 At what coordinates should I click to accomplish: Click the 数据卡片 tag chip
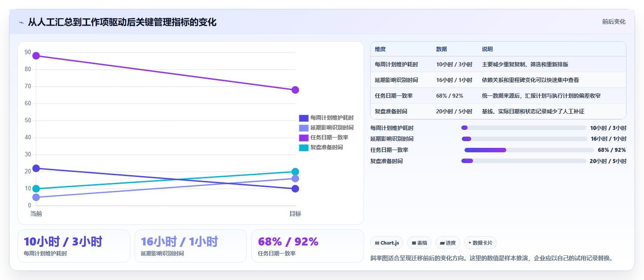coord(480,243)
